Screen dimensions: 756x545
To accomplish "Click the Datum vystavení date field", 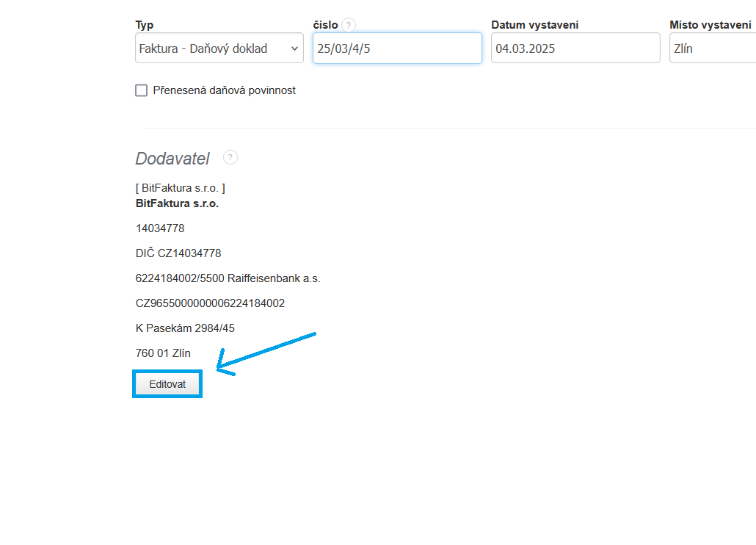I will (x=575, y=48).
